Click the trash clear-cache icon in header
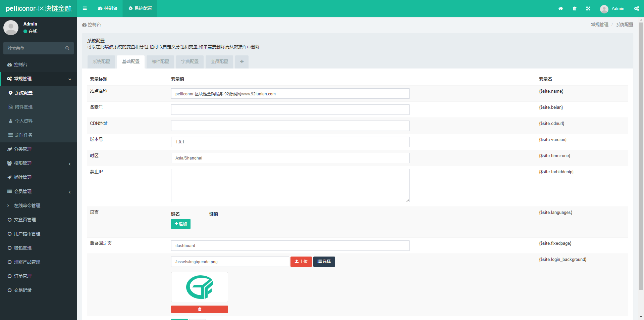The height and width of the screenshot is (320, 644). tap(575, 8)
